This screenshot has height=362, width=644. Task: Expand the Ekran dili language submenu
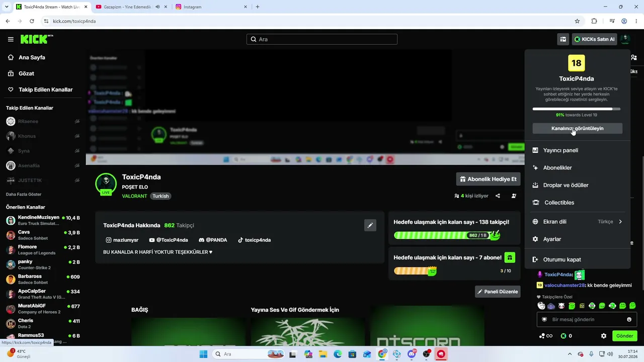[577, 222]
